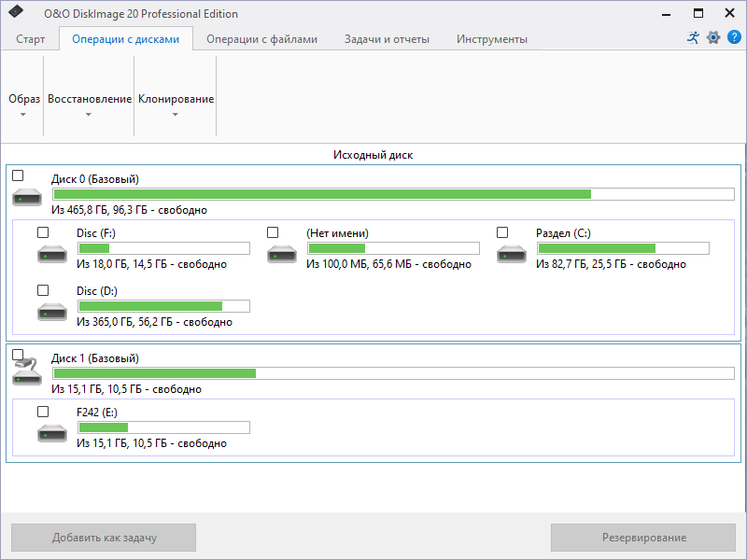Open settings gear icon
This screenshot has height=560, width=747.
pos(713,37)
